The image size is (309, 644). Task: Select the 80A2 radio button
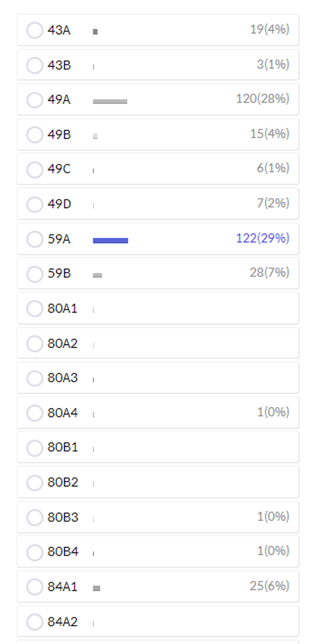[35, 343]
